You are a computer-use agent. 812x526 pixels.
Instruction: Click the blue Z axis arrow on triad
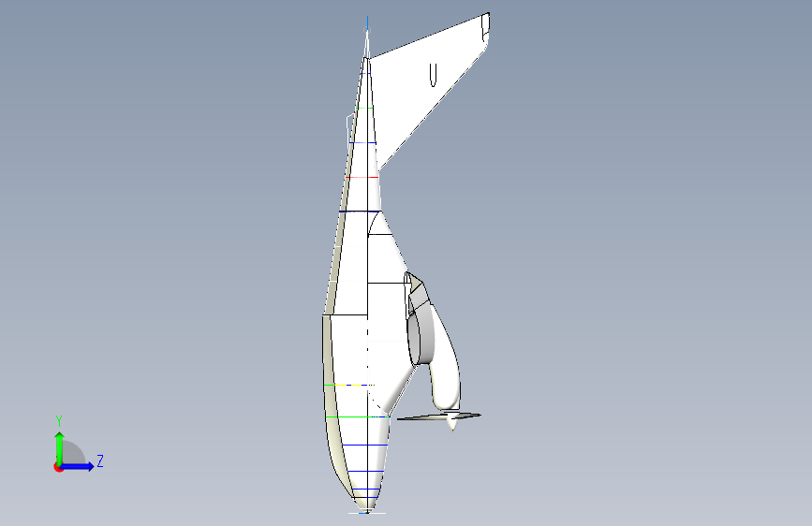pos(77,466)
